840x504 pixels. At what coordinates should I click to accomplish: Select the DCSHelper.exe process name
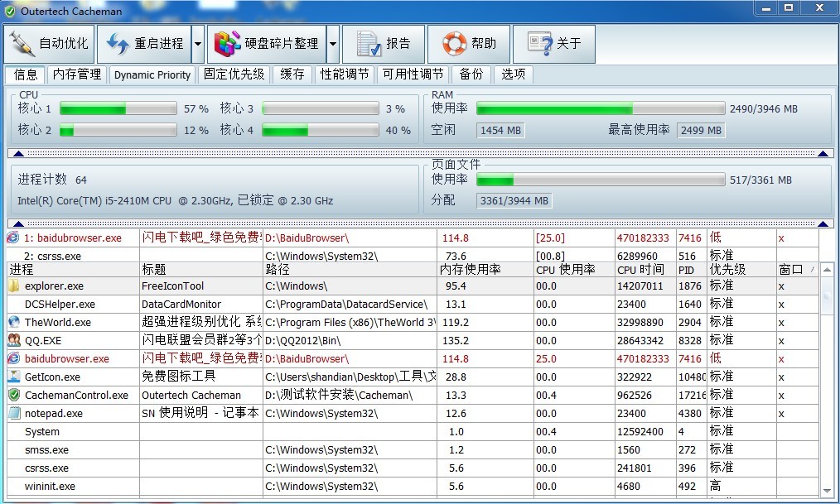tap(60, 305)
